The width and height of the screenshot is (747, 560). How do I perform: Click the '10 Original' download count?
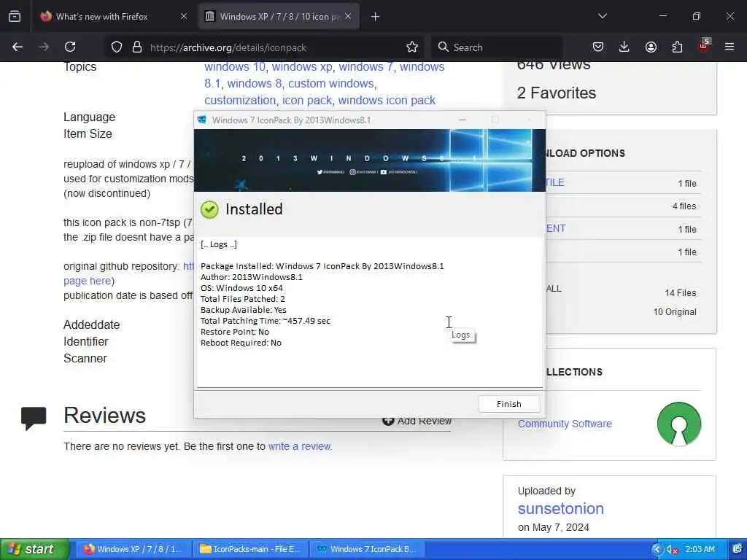pos(675,312)
